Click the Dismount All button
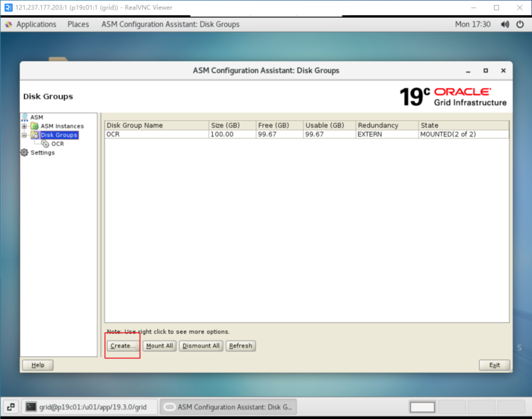The height and width of the screenshot is (419, 532). (x=201, y=345)
